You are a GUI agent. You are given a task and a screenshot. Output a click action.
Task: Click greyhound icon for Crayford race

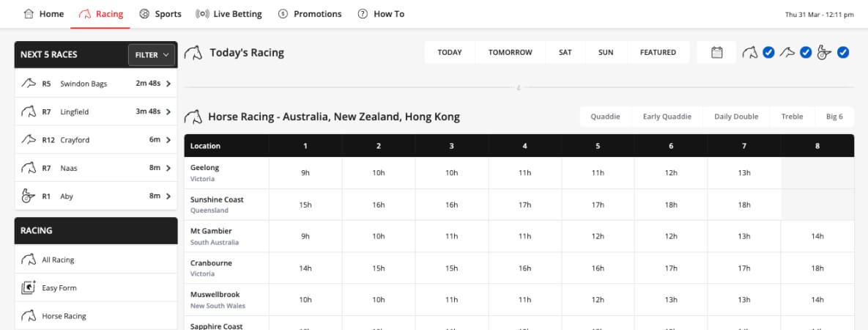pos(29,140)
